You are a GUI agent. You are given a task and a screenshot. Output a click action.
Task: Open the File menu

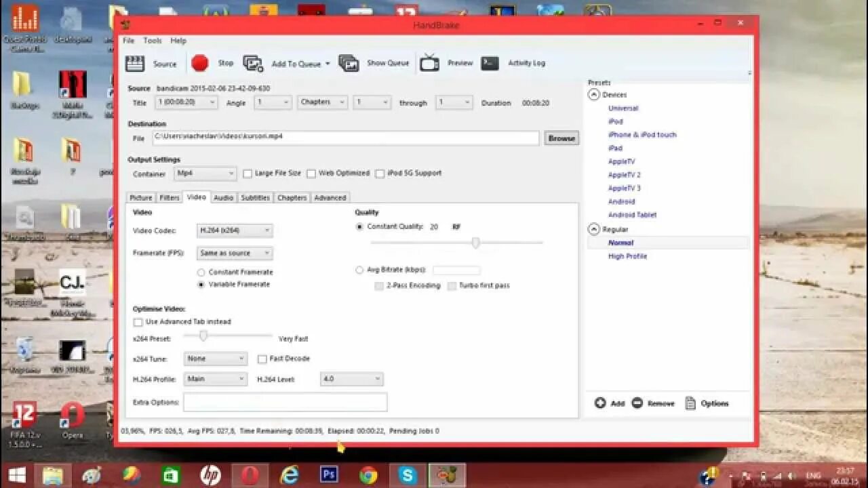(x=129, y=41)
